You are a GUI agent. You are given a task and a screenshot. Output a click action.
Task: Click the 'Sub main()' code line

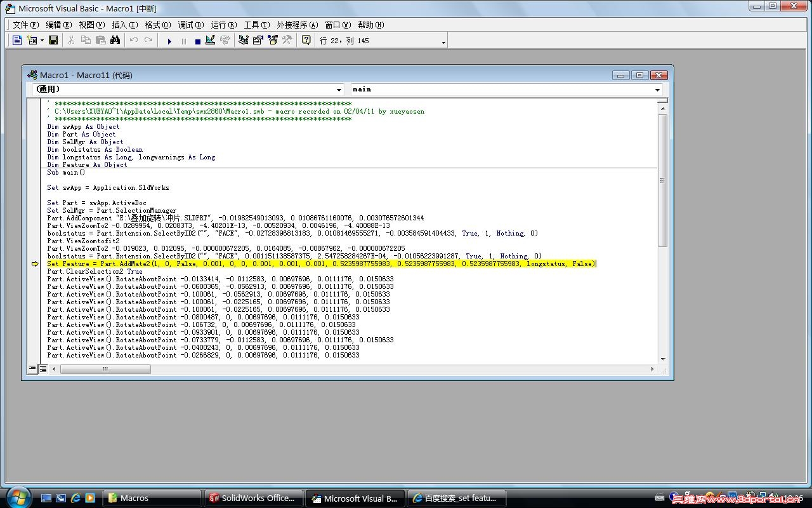[66, 172]
